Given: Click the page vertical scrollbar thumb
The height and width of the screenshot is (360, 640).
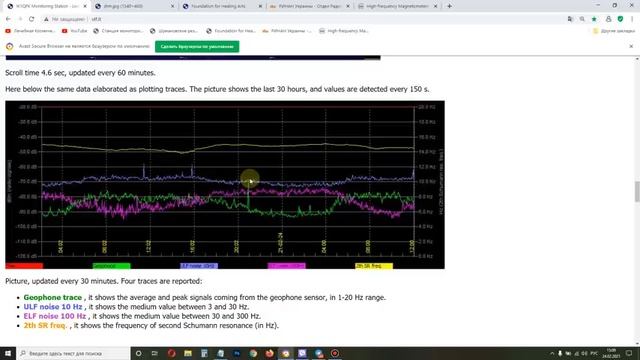Looking at the screenshot, I should [637, 192].
